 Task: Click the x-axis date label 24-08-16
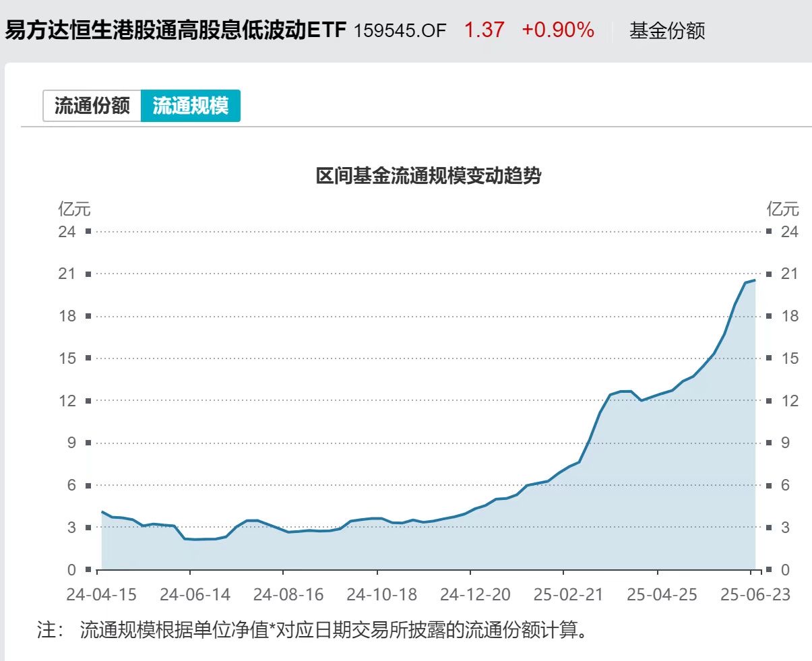pos(288,595)
